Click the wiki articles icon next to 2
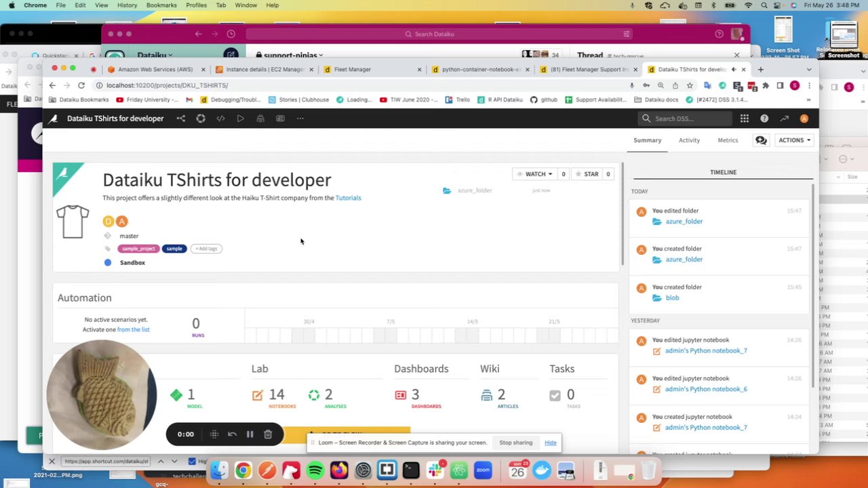The image size is (868, 488). 487,394
